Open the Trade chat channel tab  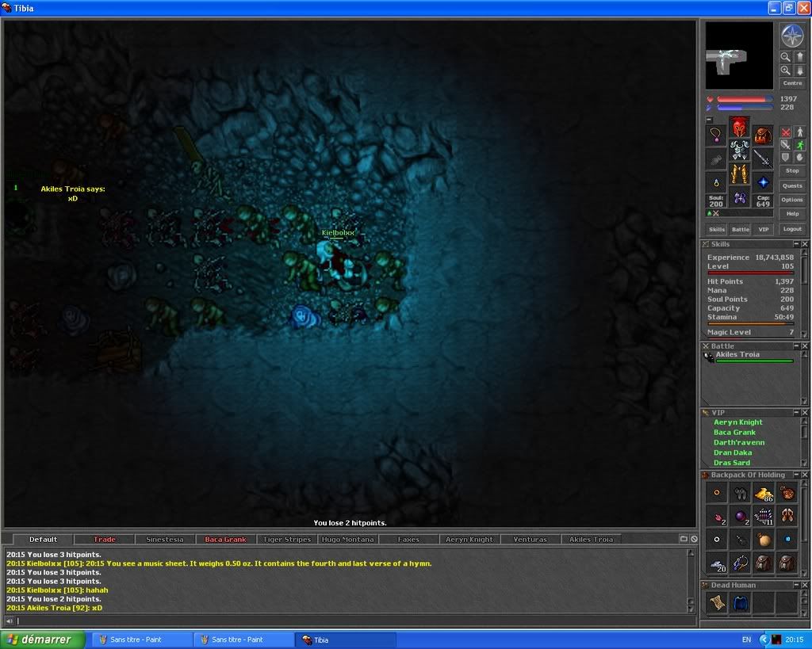(x=104, y=540)
